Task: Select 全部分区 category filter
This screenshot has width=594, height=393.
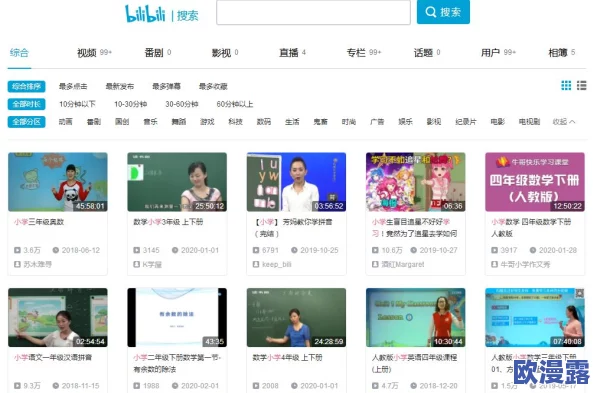Action: tap(27, 122)
